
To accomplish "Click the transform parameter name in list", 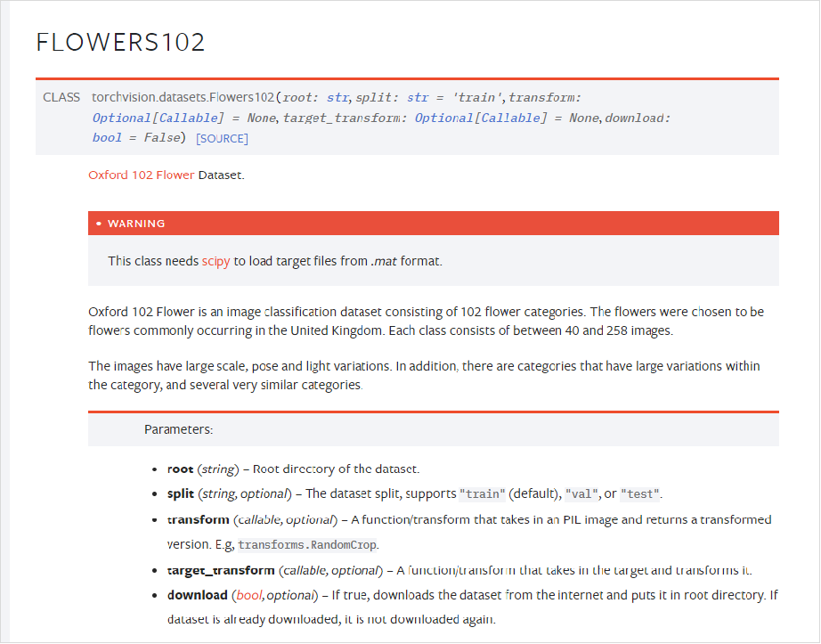I will click(198, 520).
